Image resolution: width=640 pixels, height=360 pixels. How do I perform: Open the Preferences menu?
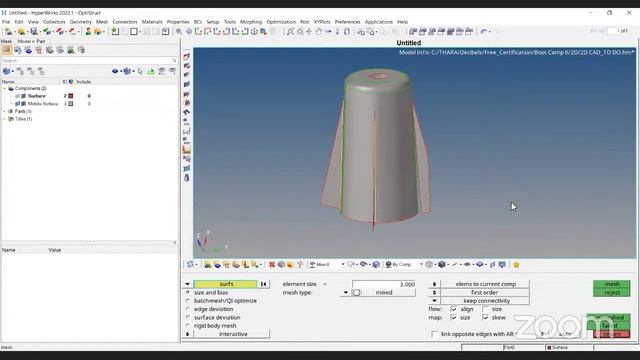(x=347, y=22)
